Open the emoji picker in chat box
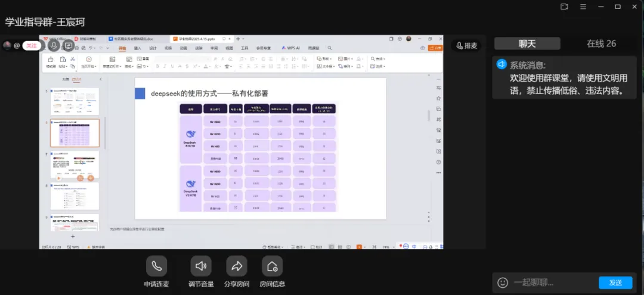This screenshot has width=644, height=295. (503, 282)
